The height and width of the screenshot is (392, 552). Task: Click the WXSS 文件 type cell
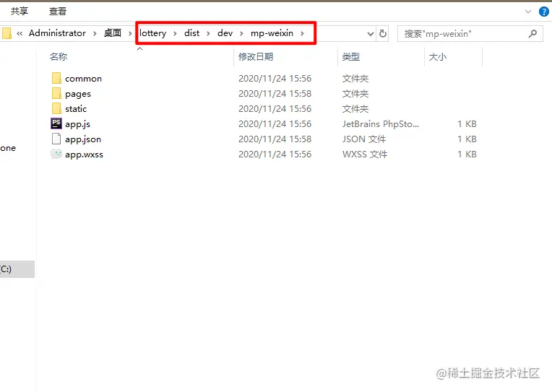pyautogui.click(x=365, y=154)
